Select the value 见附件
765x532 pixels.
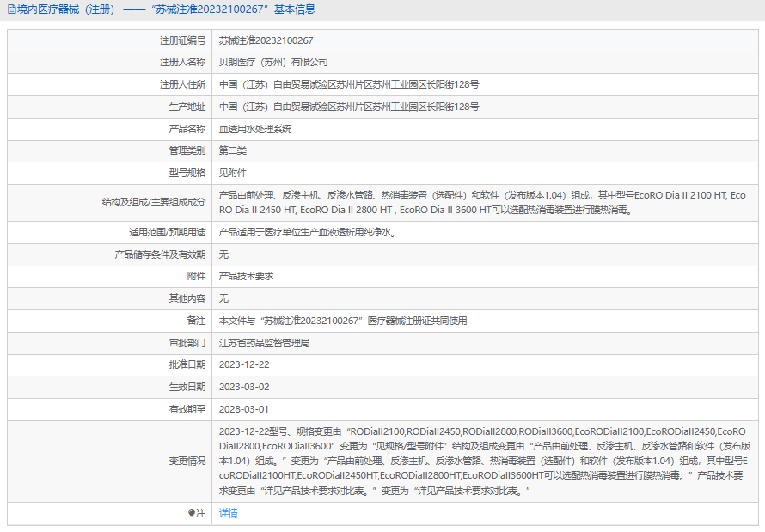click(x=233, y=173)
